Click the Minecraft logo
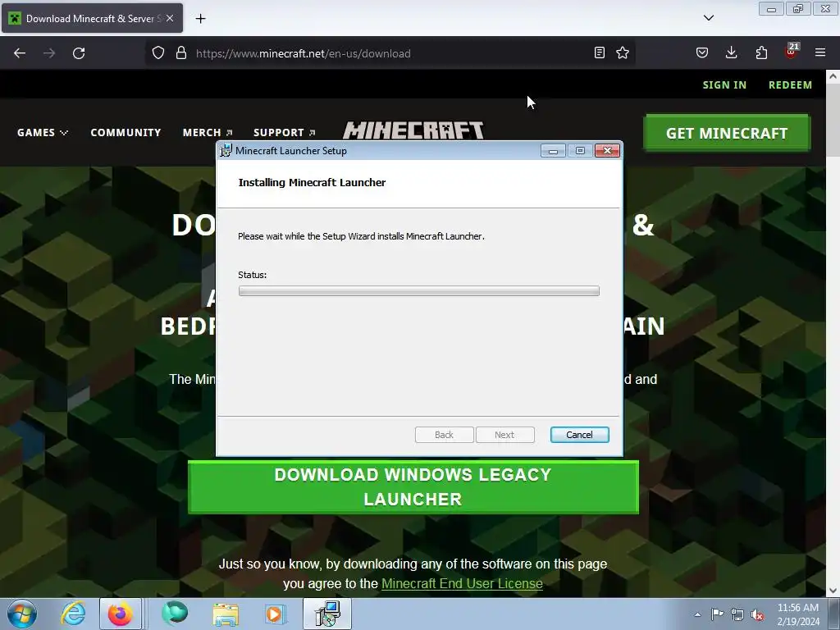Viewport: 840px width, 630px height. 413,130
